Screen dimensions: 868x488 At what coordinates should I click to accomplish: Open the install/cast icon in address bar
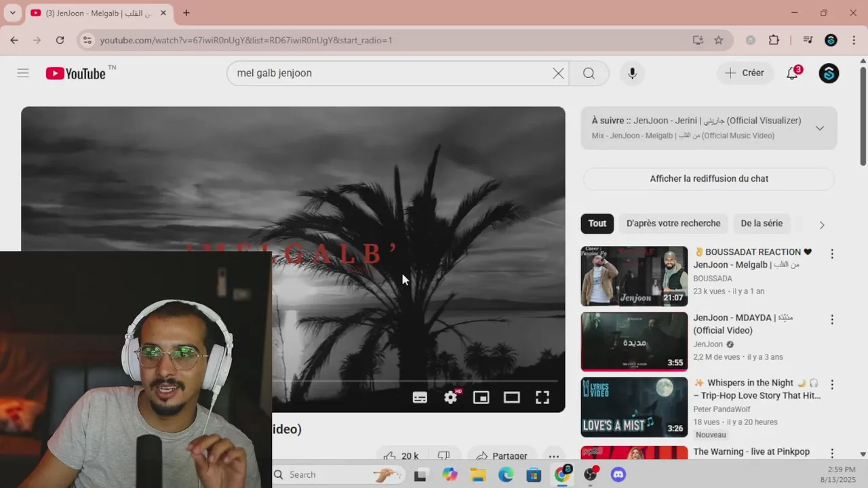698,40
